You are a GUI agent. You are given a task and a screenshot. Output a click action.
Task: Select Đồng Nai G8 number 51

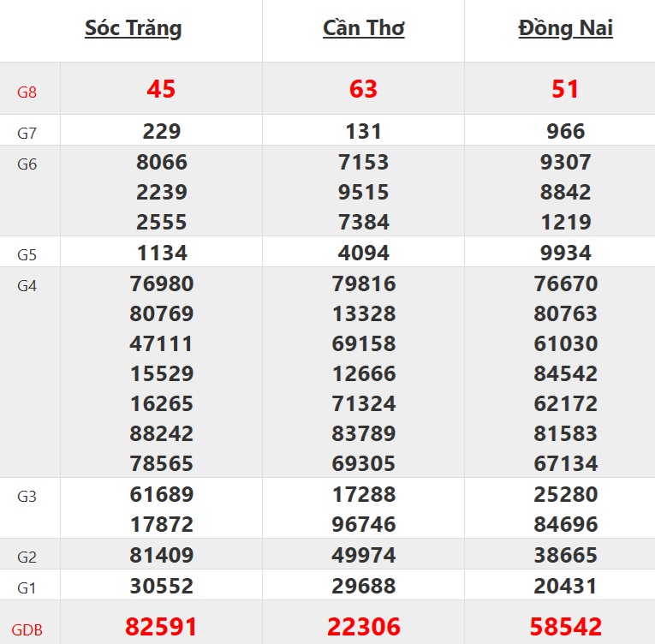[x=565, y=89]
